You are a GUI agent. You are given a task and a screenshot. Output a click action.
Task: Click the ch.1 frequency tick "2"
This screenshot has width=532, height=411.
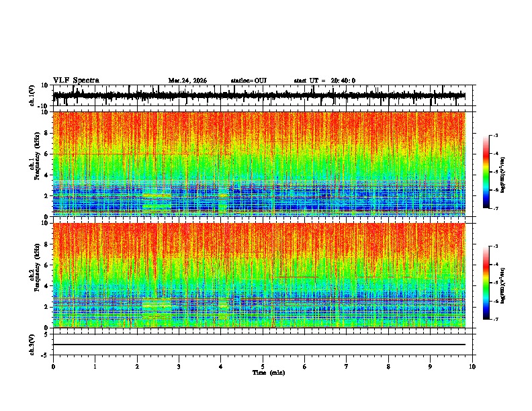[47, 196]
